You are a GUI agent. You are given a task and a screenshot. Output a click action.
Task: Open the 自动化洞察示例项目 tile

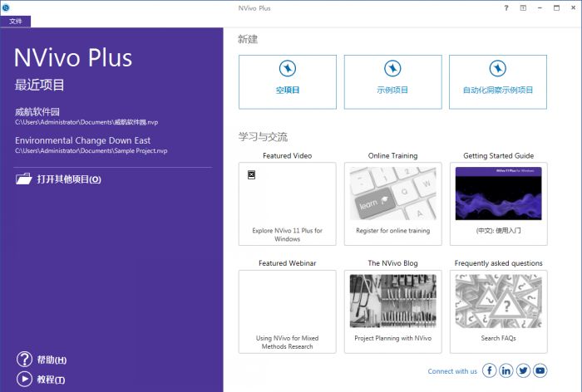498,82
